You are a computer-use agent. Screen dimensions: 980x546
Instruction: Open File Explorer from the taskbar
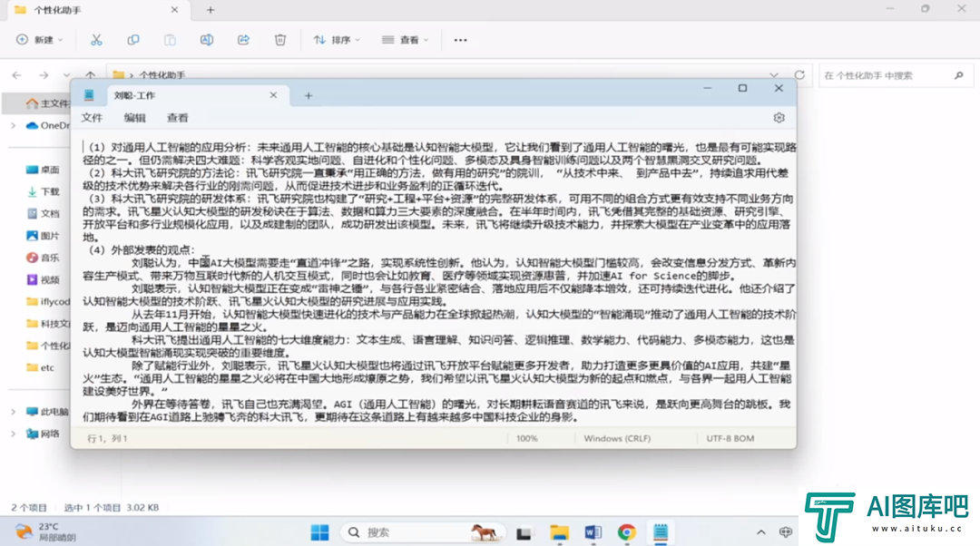point(559,532)
